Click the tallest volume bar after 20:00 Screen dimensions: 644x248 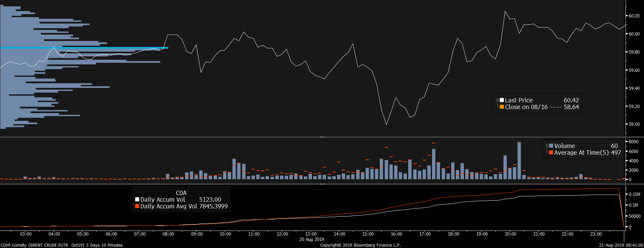pos(519,161)
